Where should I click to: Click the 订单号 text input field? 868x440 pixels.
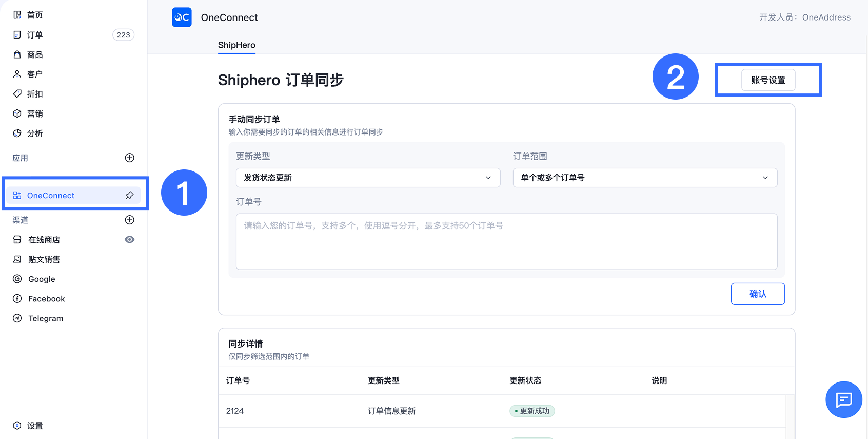tap(506, 241)
